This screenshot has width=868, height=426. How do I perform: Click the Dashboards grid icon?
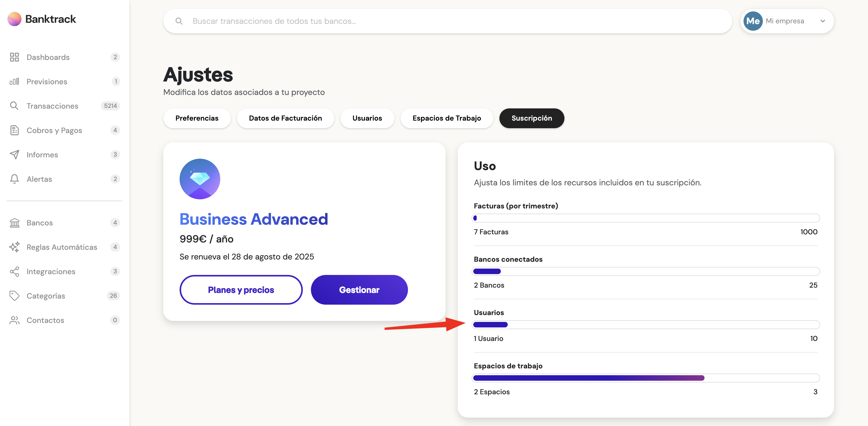tap(14, 57)
